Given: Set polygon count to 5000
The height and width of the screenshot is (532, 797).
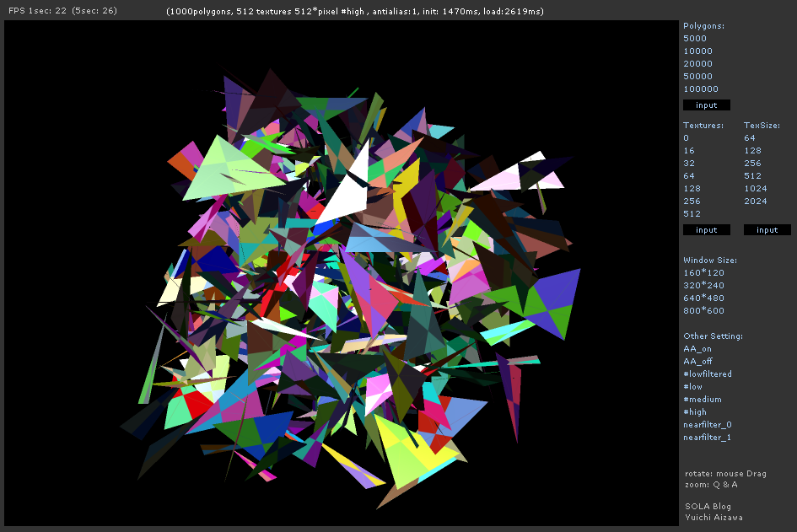Looking at the screenshot, I should pos(695,39).
